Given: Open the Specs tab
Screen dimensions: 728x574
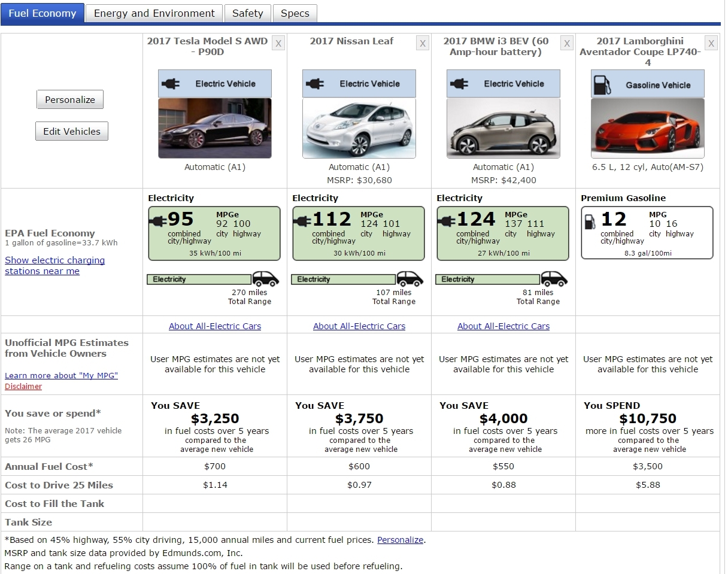Looking at the screenshot, I should point(295,13).
